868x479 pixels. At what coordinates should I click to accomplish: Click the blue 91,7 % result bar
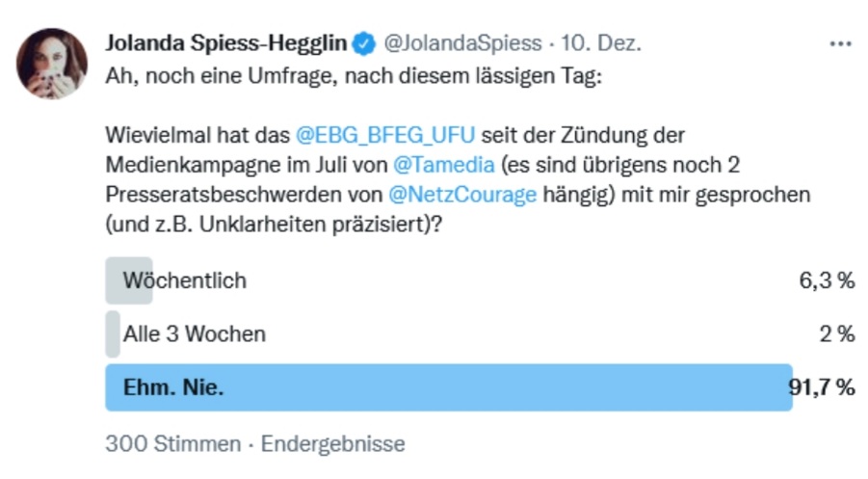pos(449,387)
